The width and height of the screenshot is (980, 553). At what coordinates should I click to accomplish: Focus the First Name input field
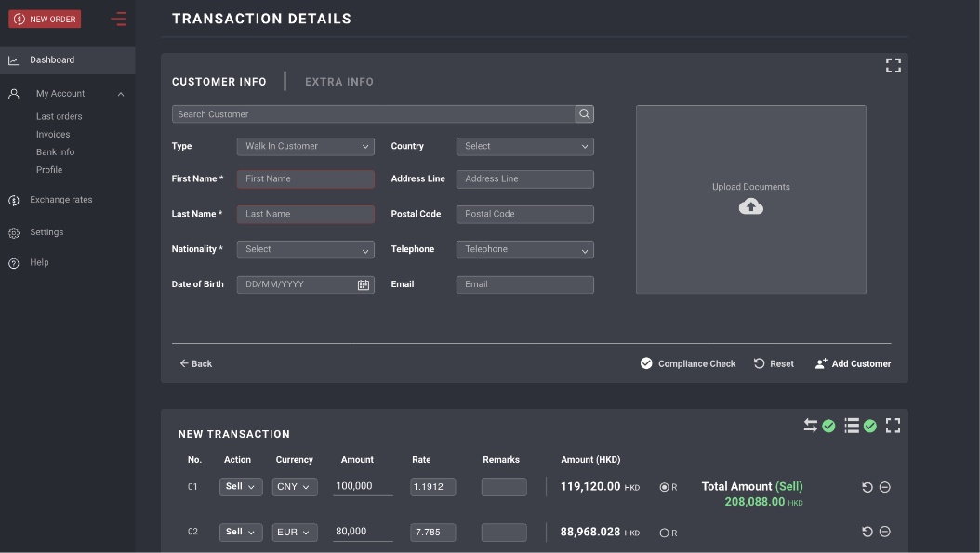(305, 178)
